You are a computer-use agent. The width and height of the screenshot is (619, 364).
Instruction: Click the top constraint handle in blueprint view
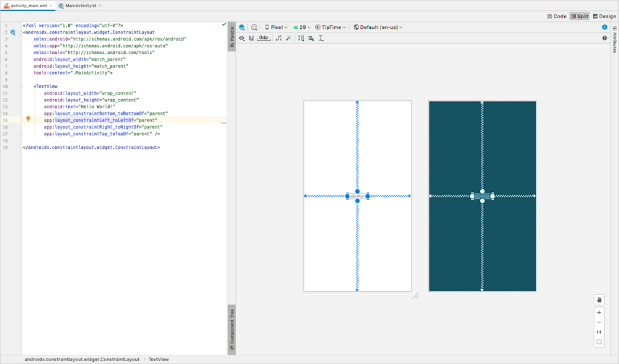482,191
